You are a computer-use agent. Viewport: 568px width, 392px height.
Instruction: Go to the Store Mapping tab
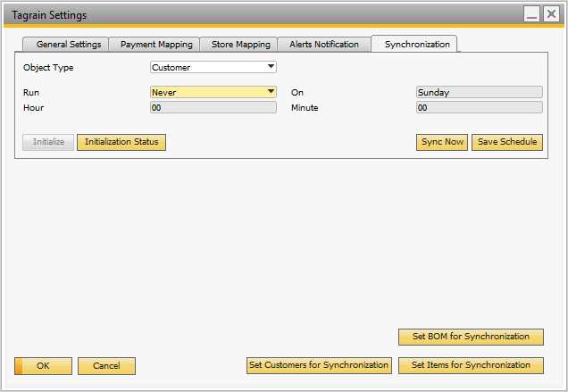click(239, 45)
